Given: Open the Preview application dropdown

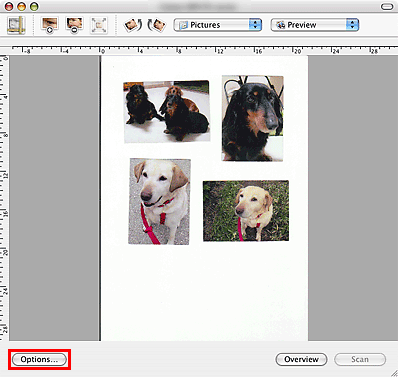Looking at the screenshot, I should 315,25.
